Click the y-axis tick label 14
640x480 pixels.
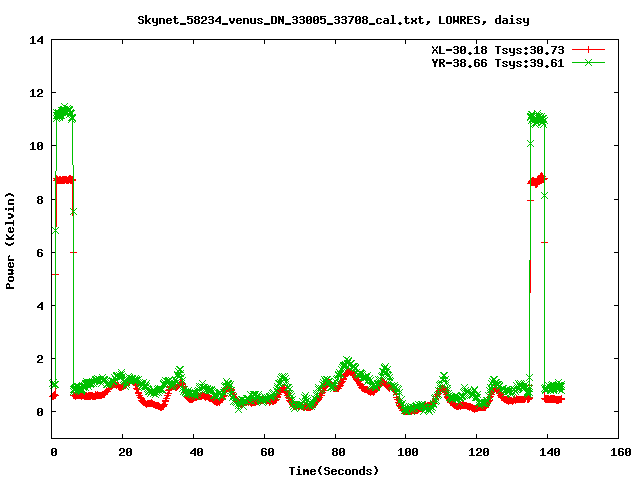point(36,40)
